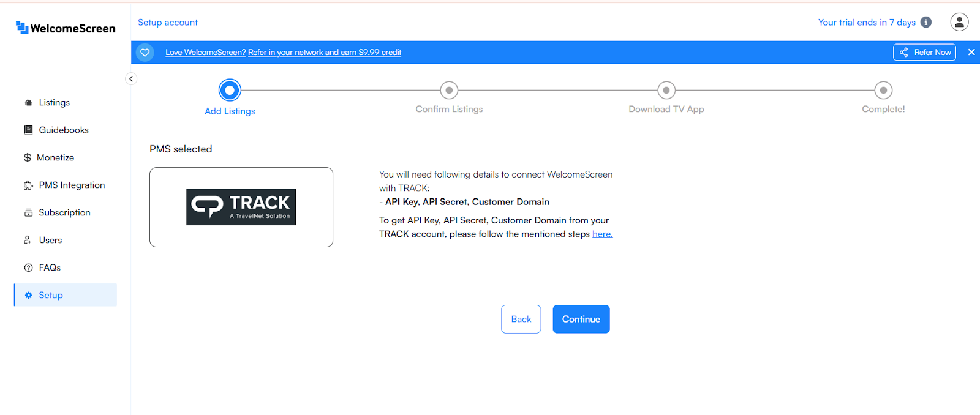Open the 'here.' steps link

(602, 234)
